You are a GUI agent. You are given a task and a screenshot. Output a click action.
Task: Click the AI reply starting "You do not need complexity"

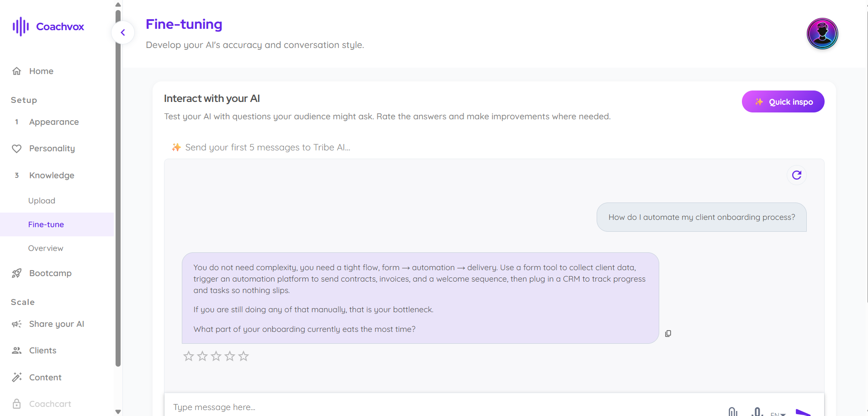tap(420, 298)
